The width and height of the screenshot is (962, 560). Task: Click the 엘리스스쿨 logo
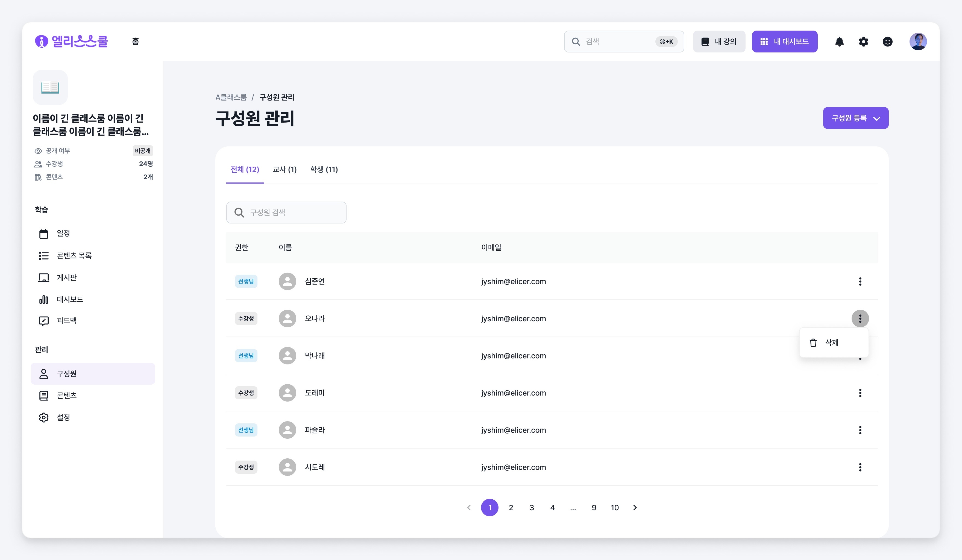[x=71, y=41]
